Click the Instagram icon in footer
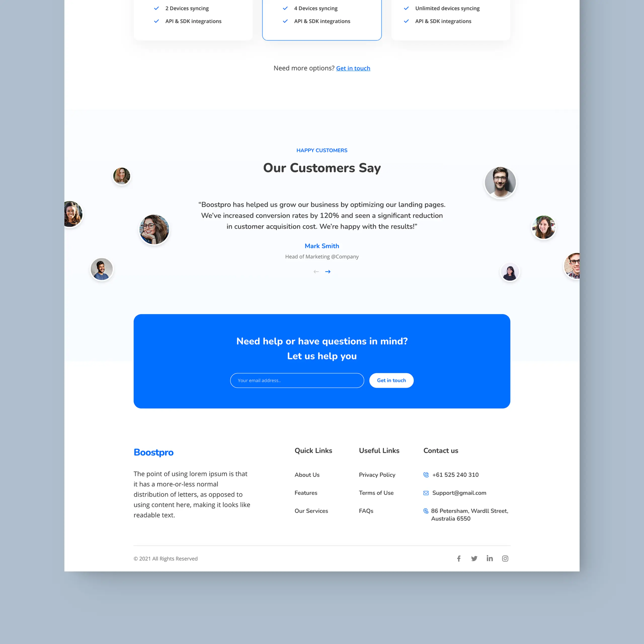The height and width of the screenshot is (644, 644). pos(505,558)
